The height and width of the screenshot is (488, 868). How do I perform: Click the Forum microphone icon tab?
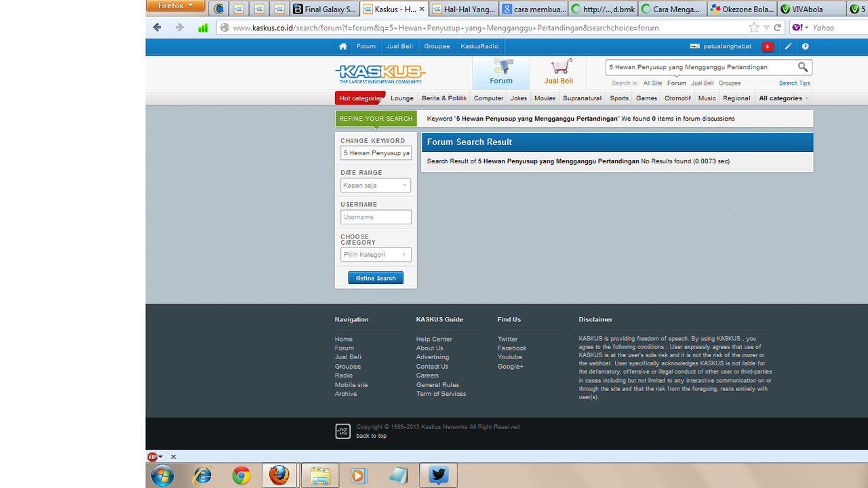point(501,73)
